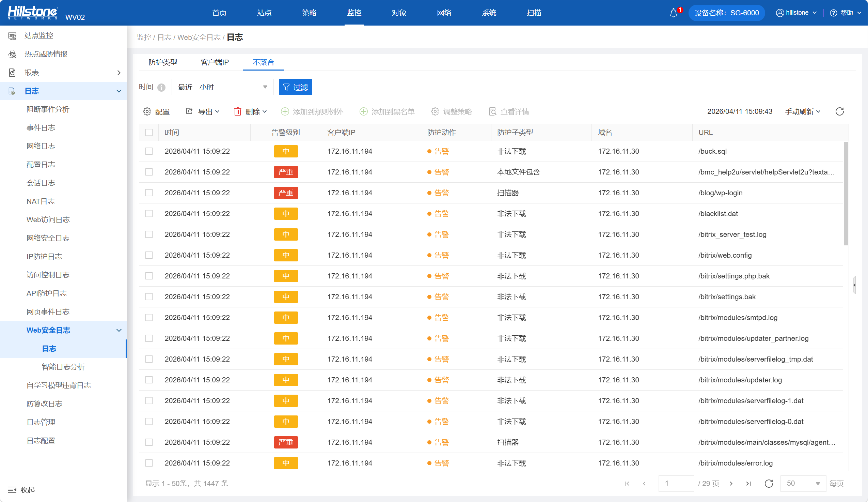Click the 删除 trash icon

pos(238,111)
